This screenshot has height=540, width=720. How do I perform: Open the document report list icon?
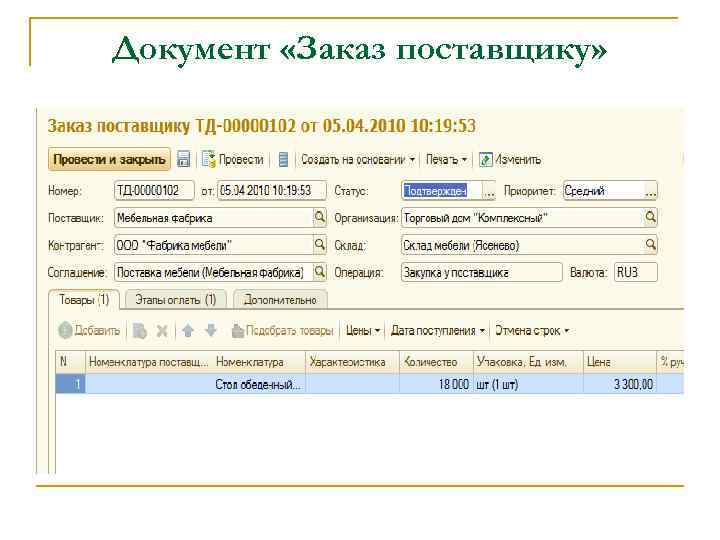point(283,159)
